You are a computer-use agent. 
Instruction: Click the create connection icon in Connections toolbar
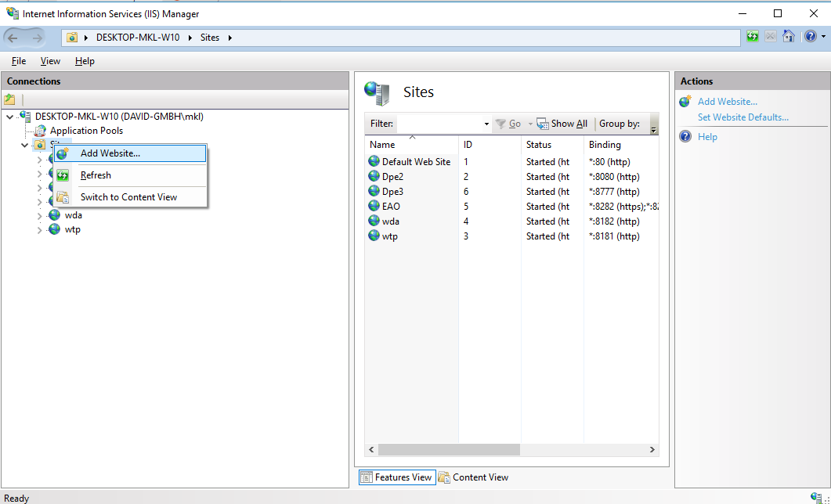tap(10, 99)
